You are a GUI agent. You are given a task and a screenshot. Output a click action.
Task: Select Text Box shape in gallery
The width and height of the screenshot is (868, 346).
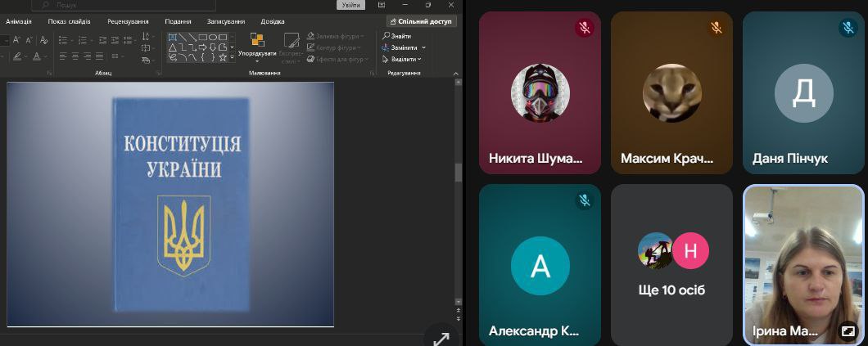172,37
